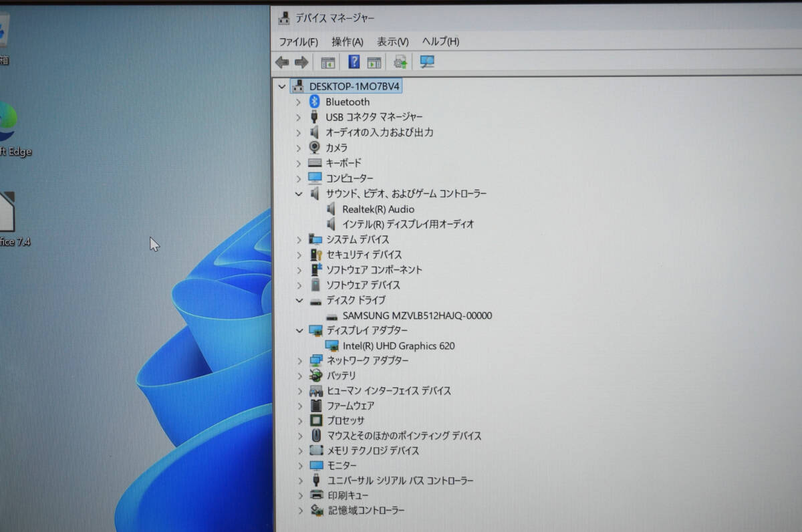Click the ディスク ドライブ icon

coord(316,301)
